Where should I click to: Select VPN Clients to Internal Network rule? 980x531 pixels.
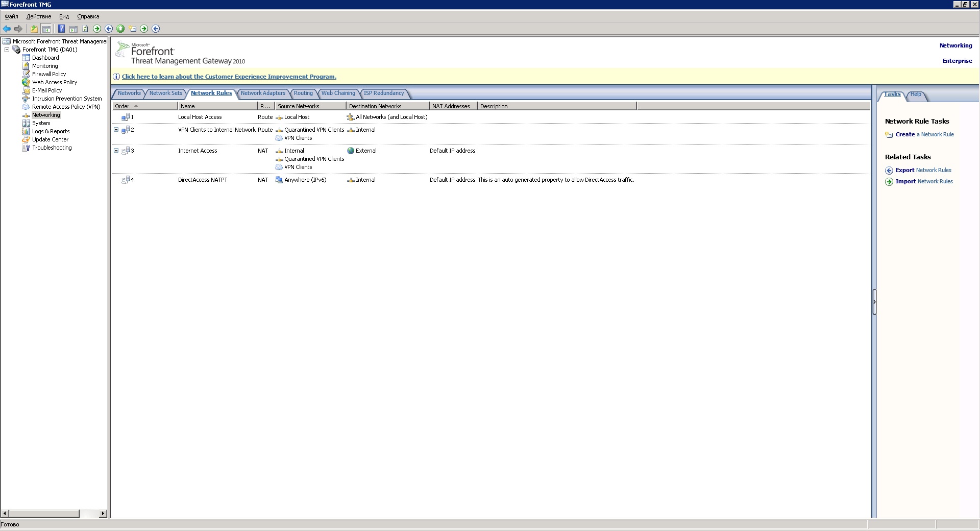coord(216,130)
